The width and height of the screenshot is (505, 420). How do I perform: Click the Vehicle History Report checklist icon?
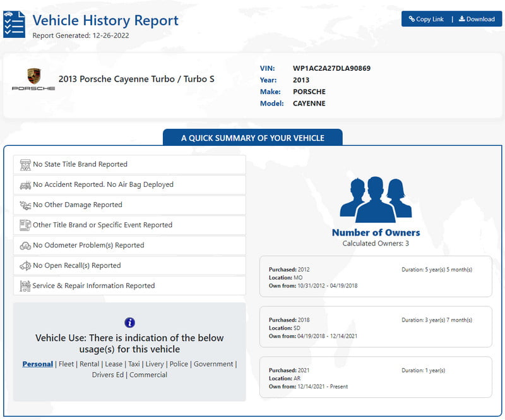coord(14,25)
